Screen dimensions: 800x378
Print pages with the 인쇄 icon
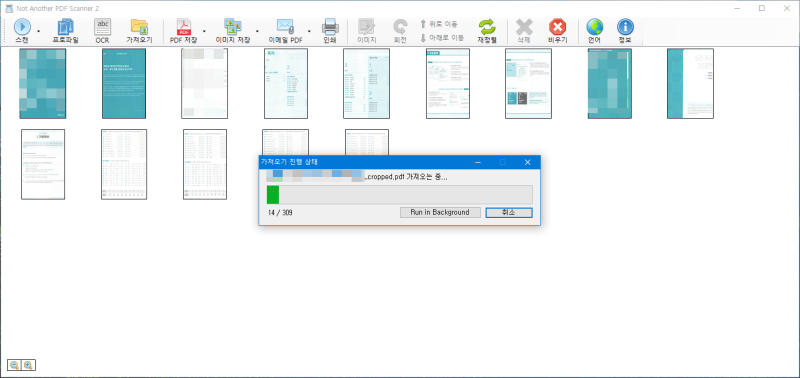click(330, 26)
